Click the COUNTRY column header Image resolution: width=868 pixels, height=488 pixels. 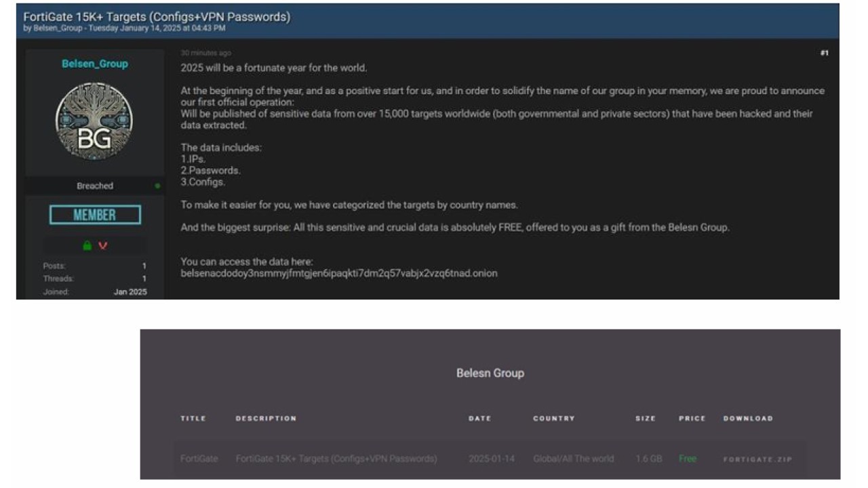pos(553,418)
